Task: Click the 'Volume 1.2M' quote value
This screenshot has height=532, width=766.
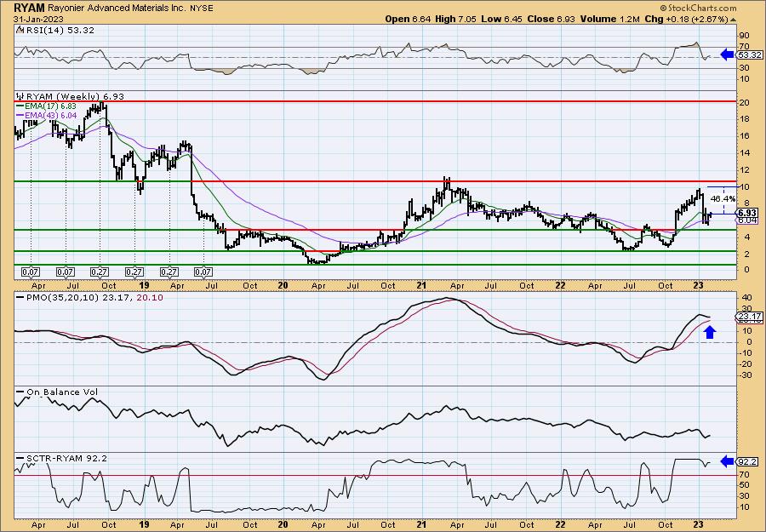Action: coord(609,19)
